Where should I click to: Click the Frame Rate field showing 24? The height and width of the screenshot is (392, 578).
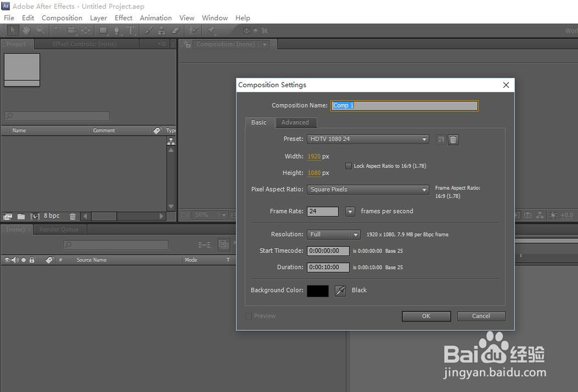click(323, 211)
